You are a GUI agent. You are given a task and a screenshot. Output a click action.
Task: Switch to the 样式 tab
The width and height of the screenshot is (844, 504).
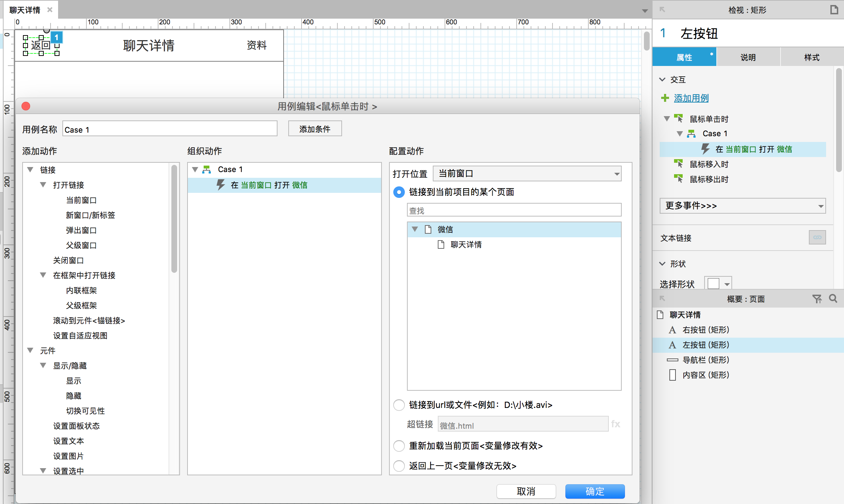811,57
